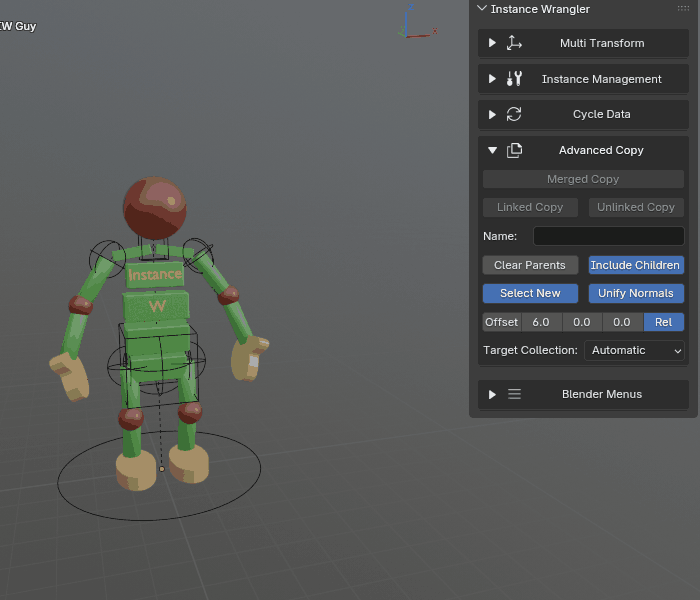The height and width of the screenshot is (600, 700).
Task: Enable the Clear Parents toggle
Action: (x=530, y=265)
